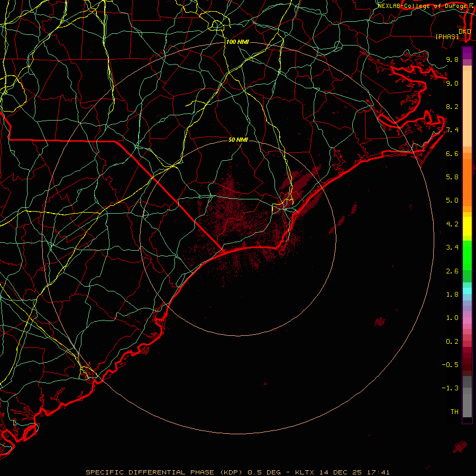Click the DKD product label
Viewport: 476px width, 476px height.
point(465,31)
